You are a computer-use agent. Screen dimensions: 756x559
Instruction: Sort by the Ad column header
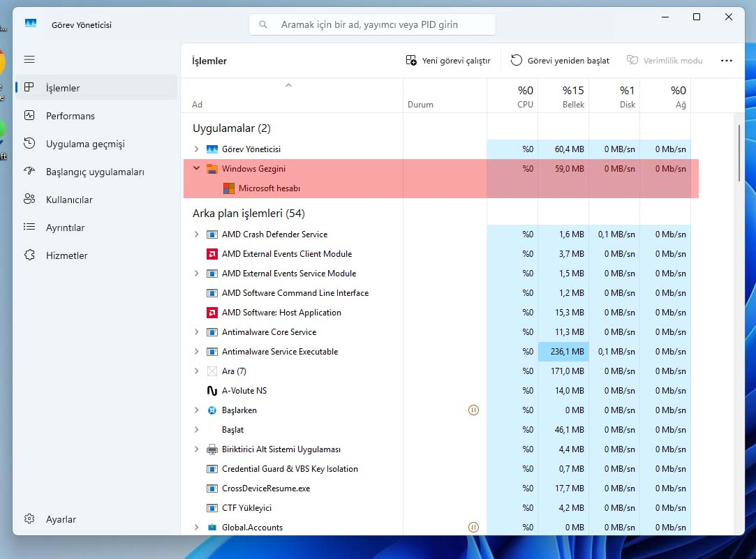point(292,96)
